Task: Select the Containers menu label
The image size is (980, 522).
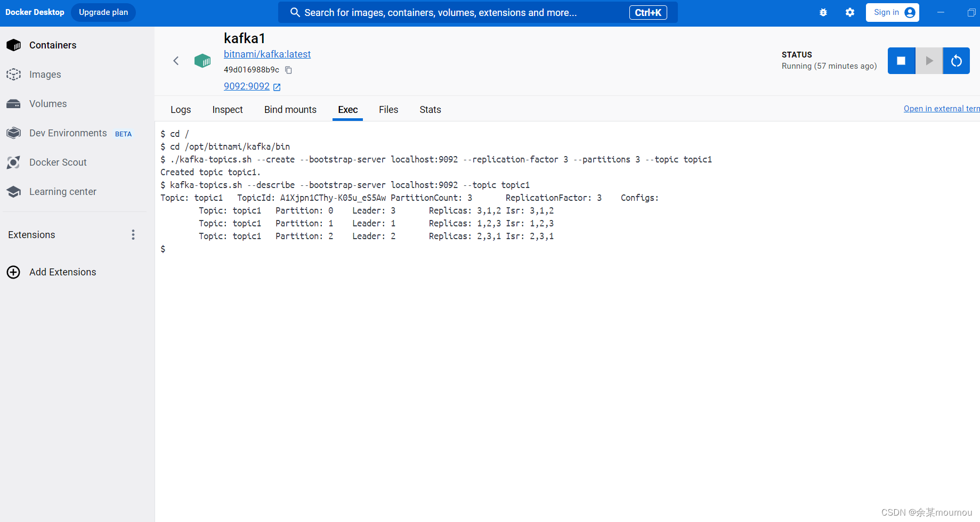Action: (53, 45)
